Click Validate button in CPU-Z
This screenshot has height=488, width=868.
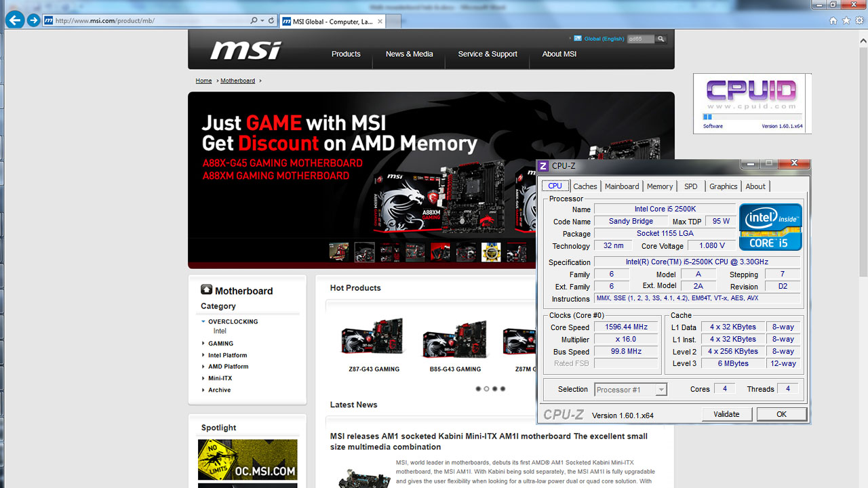(x=726, y=414)
